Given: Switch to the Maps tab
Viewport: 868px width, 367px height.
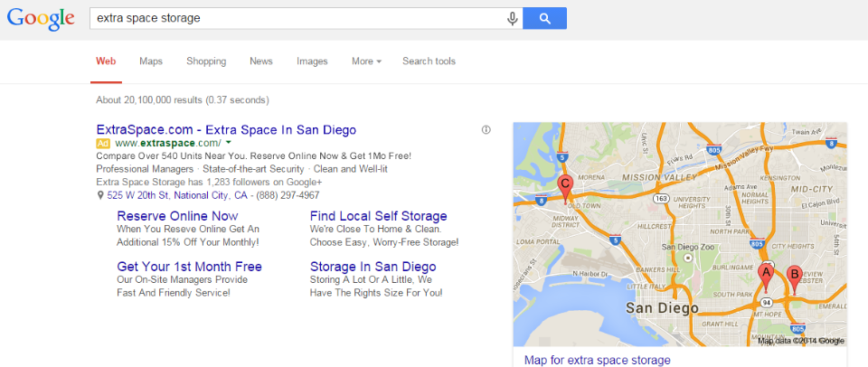Looking at the screenshot, I should pyautogui.click(x=151, y=61).
